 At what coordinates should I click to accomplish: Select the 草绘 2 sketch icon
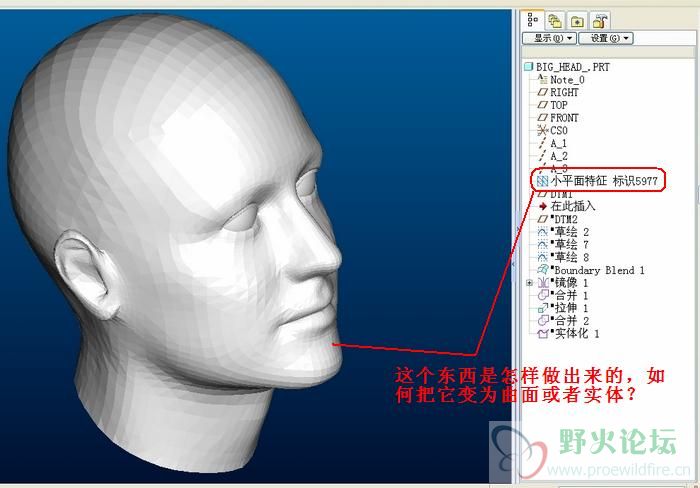pos(542,232)
